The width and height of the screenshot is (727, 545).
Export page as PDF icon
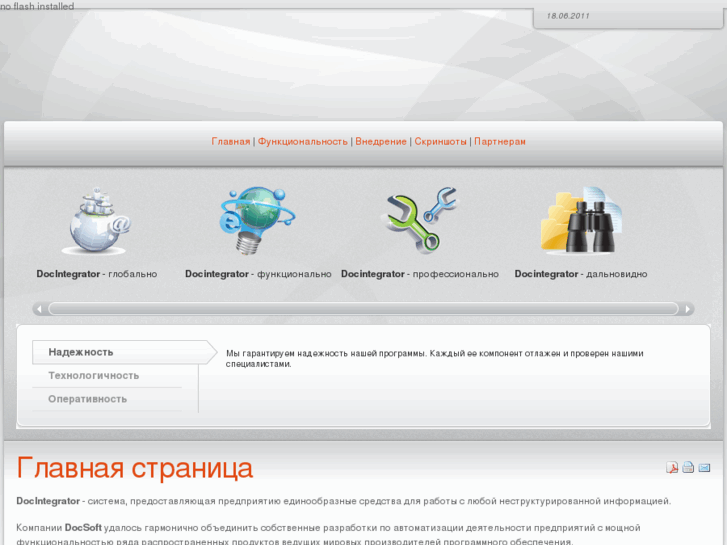(x=672, y=468)
